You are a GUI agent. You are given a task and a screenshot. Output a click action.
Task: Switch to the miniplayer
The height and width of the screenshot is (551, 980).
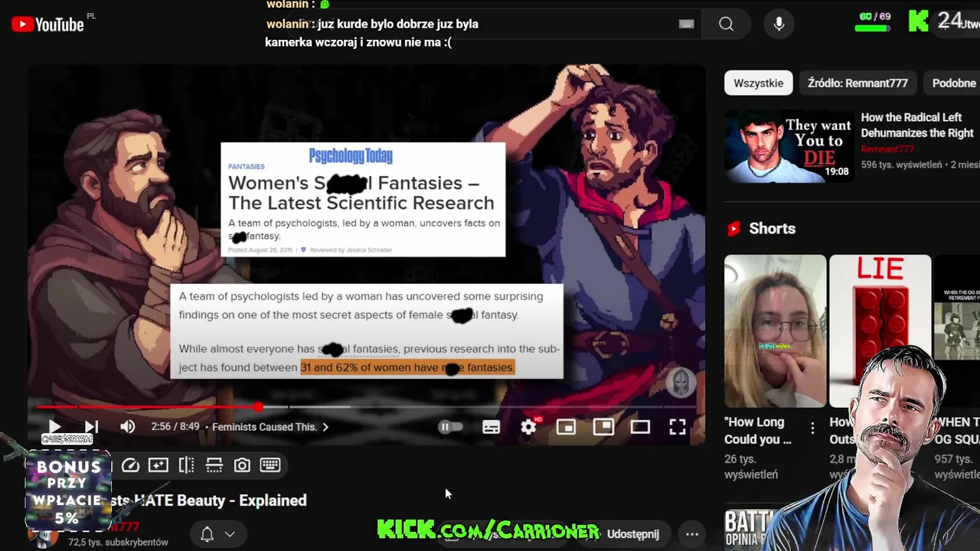pos(566,427)
